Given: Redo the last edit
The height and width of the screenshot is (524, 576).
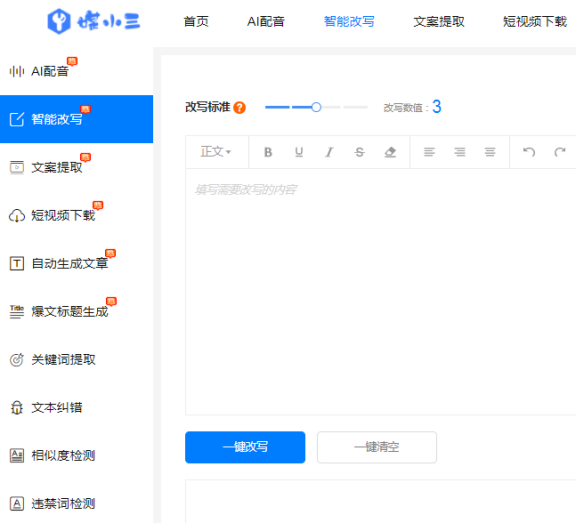Looking at the screenshot, I should point(559,152).
